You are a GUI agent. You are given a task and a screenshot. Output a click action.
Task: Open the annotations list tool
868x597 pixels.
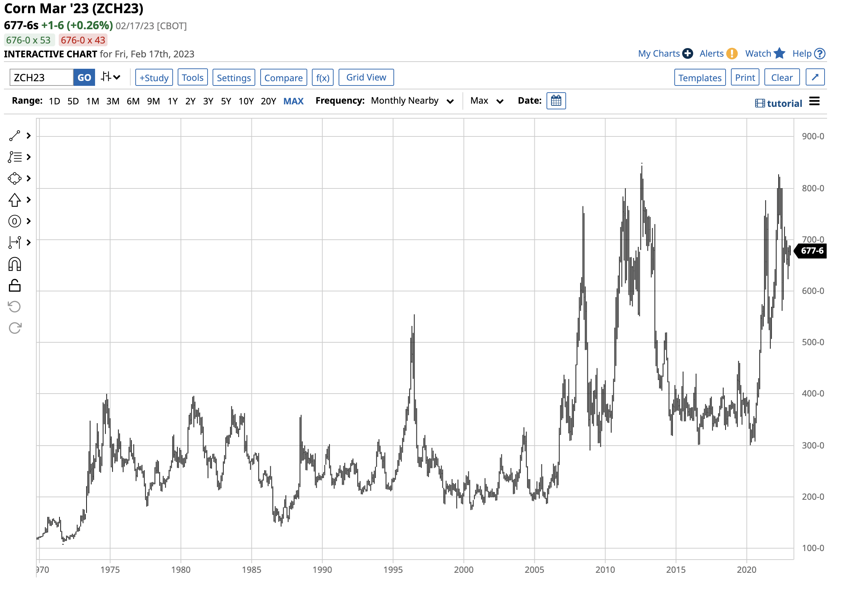click(14, 157)
